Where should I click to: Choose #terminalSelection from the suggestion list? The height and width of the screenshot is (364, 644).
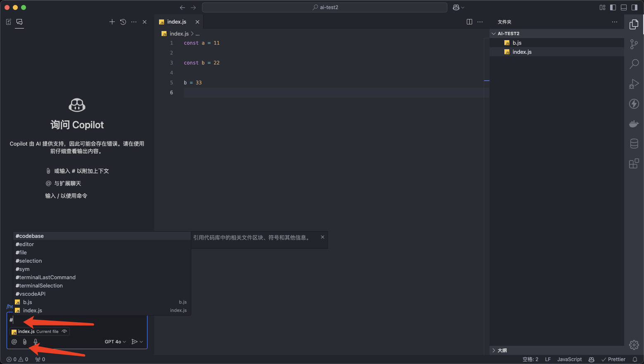coord(102,285)
